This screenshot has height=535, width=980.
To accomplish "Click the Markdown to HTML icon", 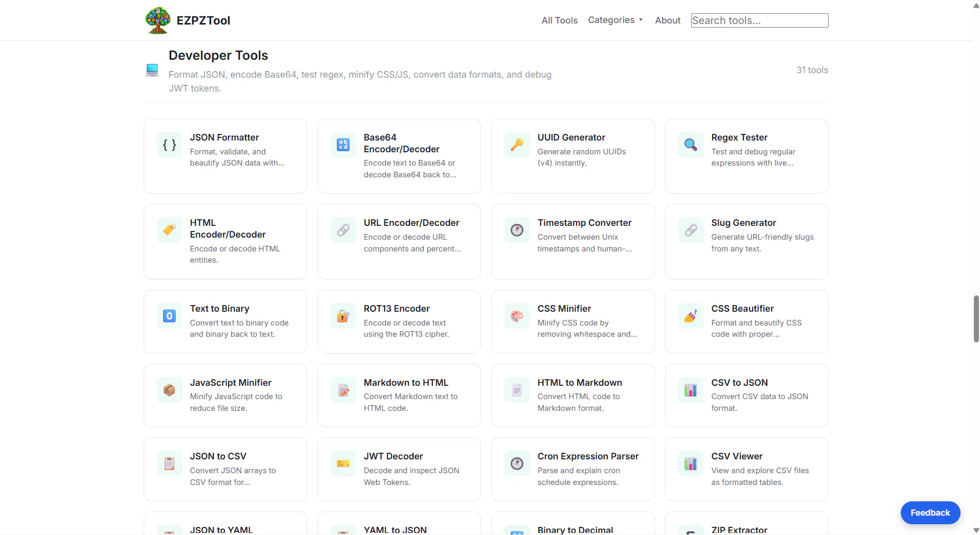I will coord(343,390).
